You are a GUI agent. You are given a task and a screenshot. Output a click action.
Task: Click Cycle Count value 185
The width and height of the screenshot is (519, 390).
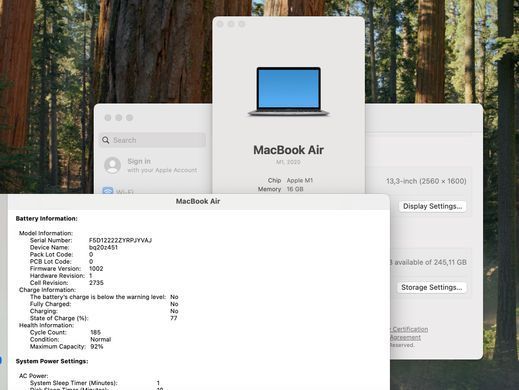[95, 332]
